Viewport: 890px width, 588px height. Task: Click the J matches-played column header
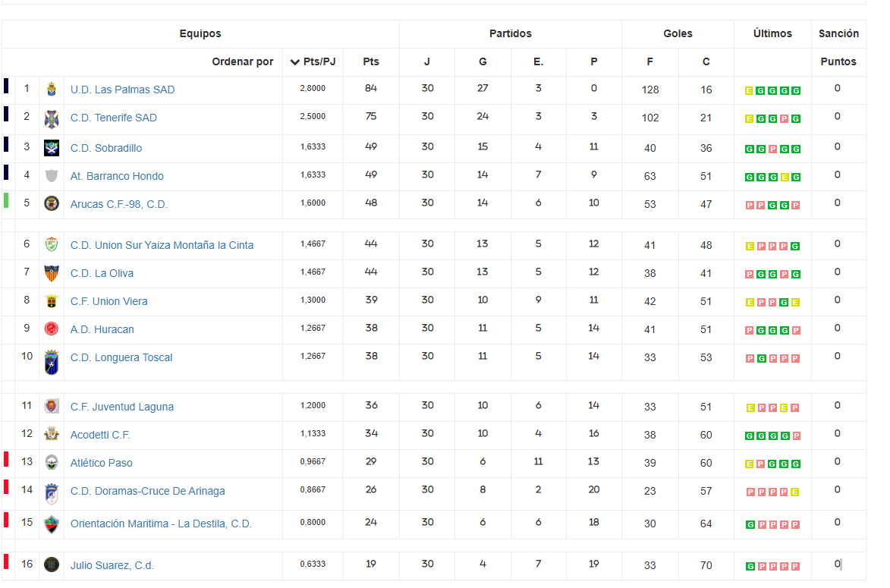(x=427, y=62)
